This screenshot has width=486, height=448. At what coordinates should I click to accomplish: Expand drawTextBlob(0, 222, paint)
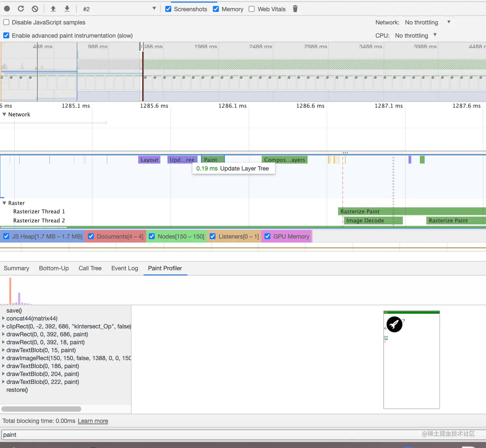[x=3, y=382]
